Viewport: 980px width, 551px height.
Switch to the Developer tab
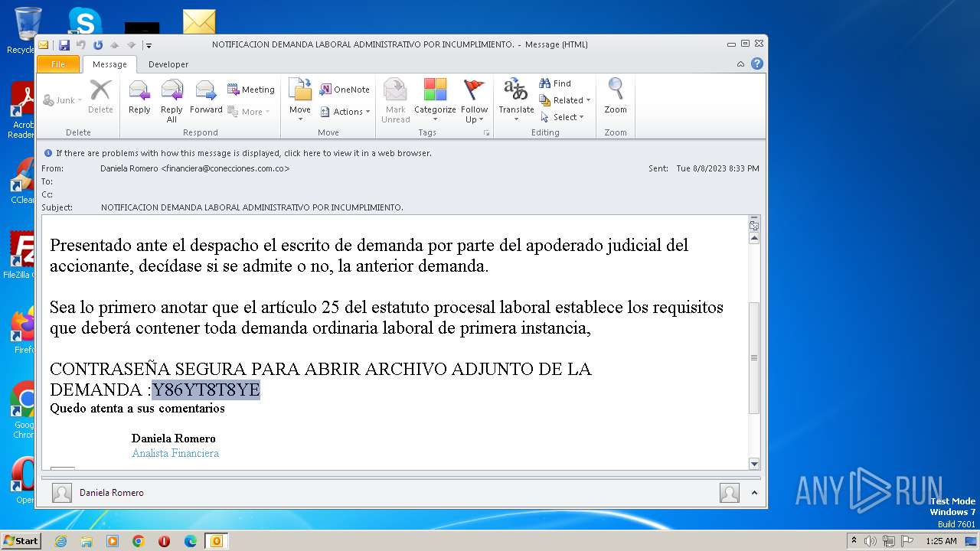point(168,64)
